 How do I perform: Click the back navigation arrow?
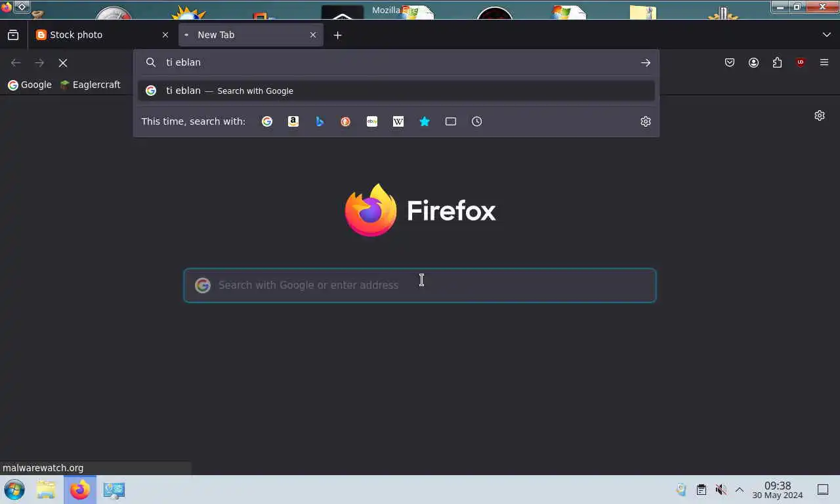[x=16, y=62]
